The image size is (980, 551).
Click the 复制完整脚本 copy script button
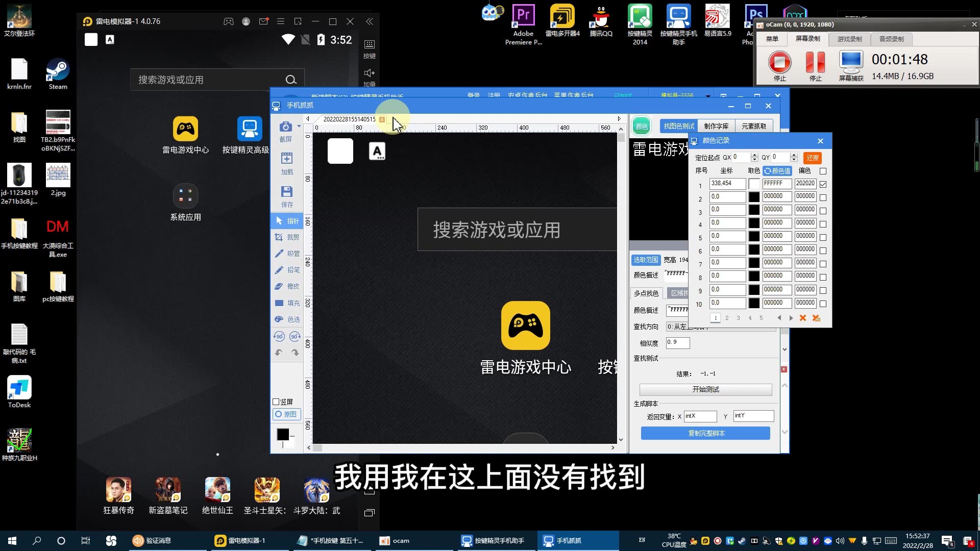(x=705, y=433)
